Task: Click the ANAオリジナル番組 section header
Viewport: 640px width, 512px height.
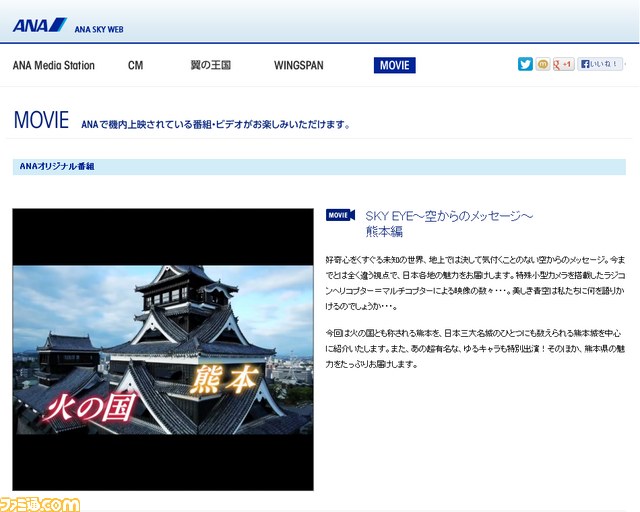Action: [319, 167]
